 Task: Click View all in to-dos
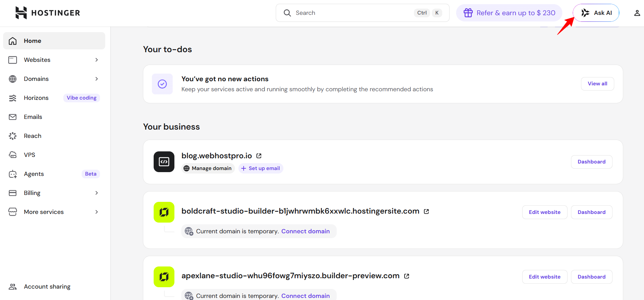tap(597, 84)
